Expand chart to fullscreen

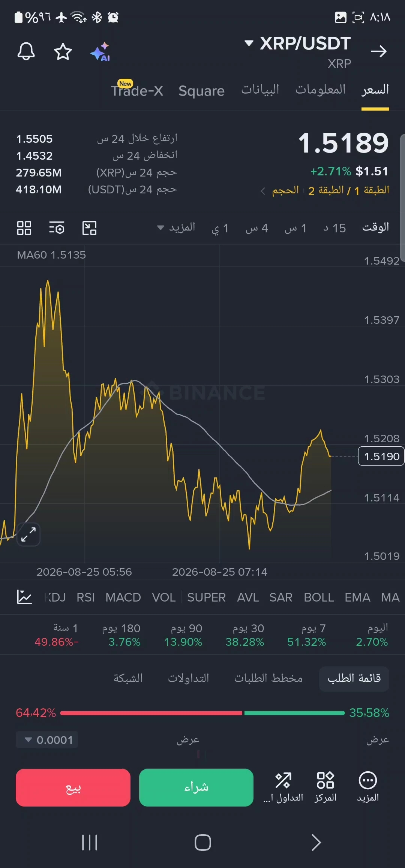coord(28,534)
